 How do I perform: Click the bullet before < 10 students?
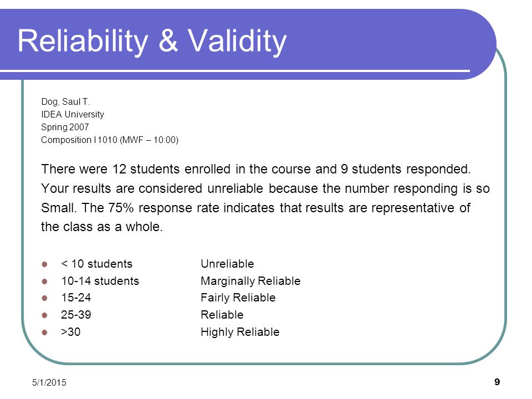(44, 264)
